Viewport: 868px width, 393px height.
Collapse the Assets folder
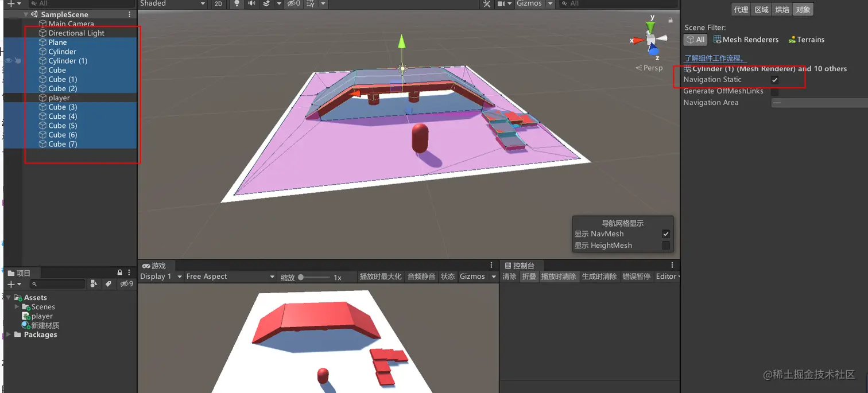click(x=9, y=298)
